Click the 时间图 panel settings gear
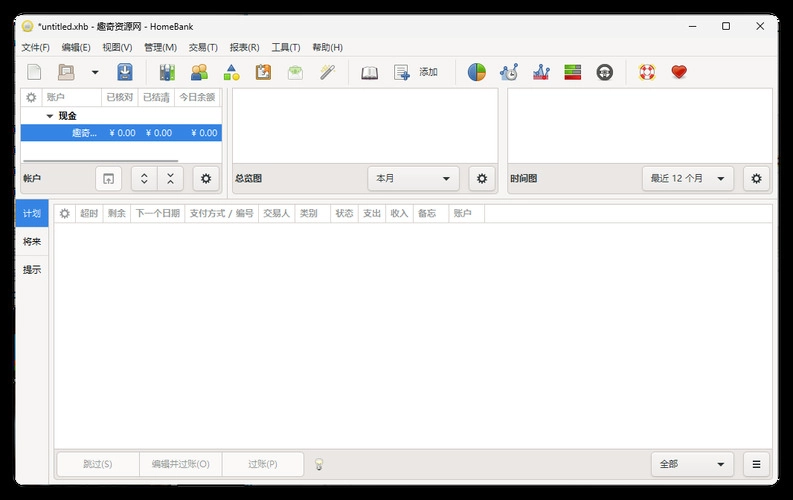Image resolution: width=793 pixels, height=500 pixels. point(756,178)
